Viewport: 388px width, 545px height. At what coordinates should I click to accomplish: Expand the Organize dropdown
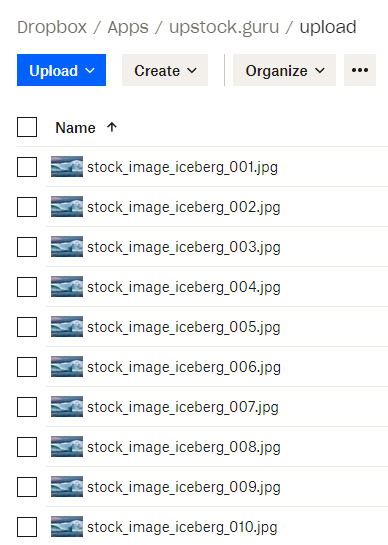284,70
